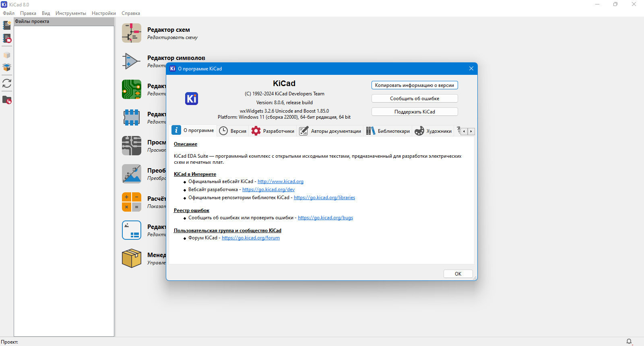Click Сообщить об ошибке button

coord(415,99)
